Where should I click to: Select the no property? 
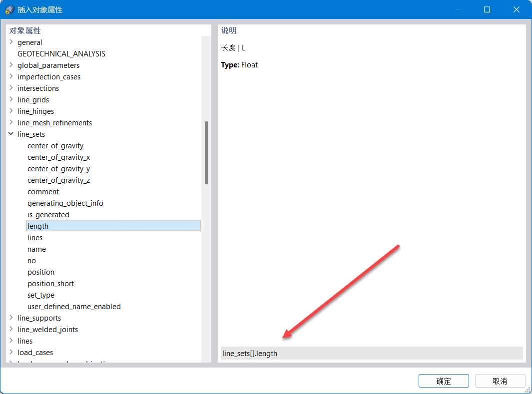[31, 261]
